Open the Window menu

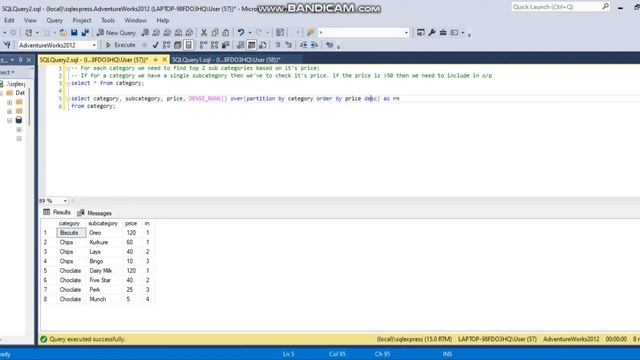(135, 20)
